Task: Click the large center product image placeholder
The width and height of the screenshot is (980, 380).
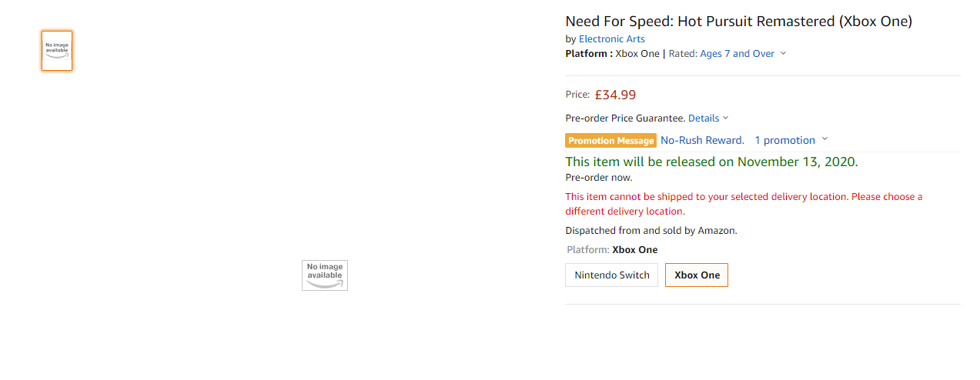Action: click(324, 275)
